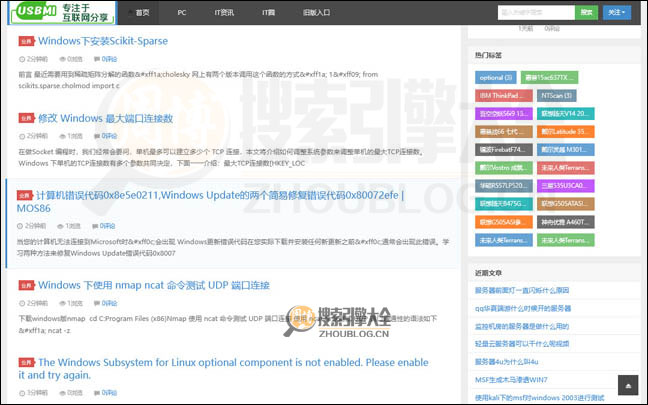This screenshot has width=648, height=405.
Task: Open article Windows下安装Scikit-Sparse
Action: pos(103,41)
